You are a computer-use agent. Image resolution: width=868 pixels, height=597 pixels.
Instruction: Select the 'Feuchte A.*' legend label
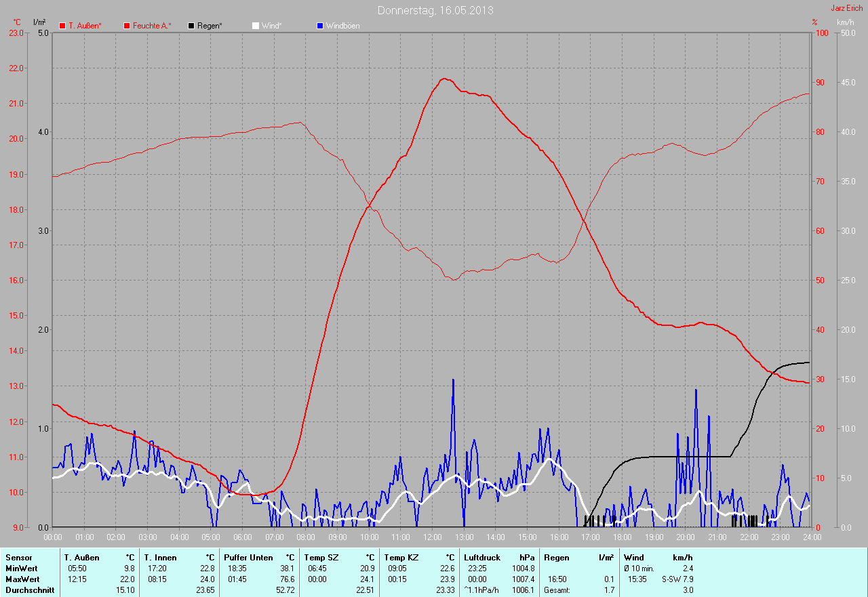click(152, 26)
